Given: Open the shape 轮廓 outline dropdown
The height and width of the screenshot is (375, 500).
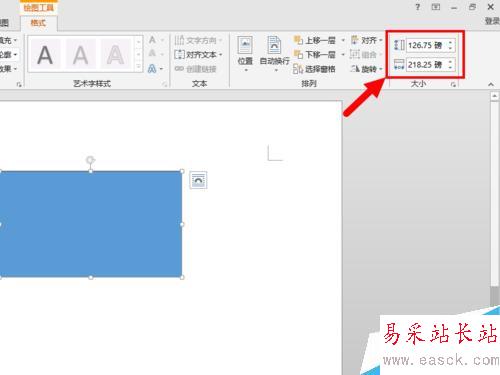Looking at the screenshot, I should tap(9, 54).
